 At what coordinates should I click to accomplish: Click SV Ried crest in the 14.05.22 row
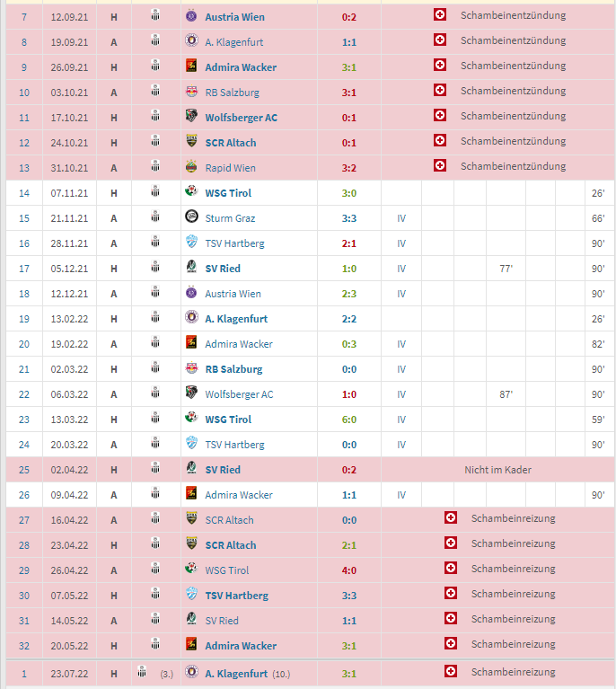pyautogui.click(x=191, y=620)
